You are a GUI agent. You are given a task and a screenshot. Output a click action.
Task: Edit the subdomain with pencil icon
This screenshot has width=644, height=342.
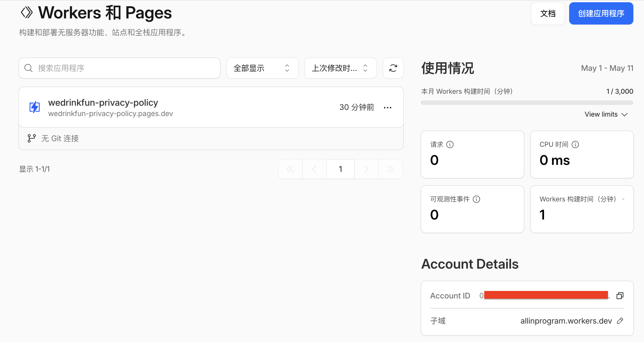point(620,321)
